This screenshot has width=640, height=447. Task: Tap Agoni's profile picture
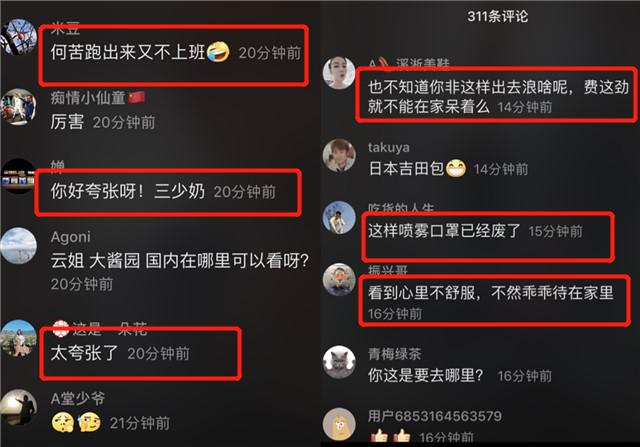[x=18, y=246]
